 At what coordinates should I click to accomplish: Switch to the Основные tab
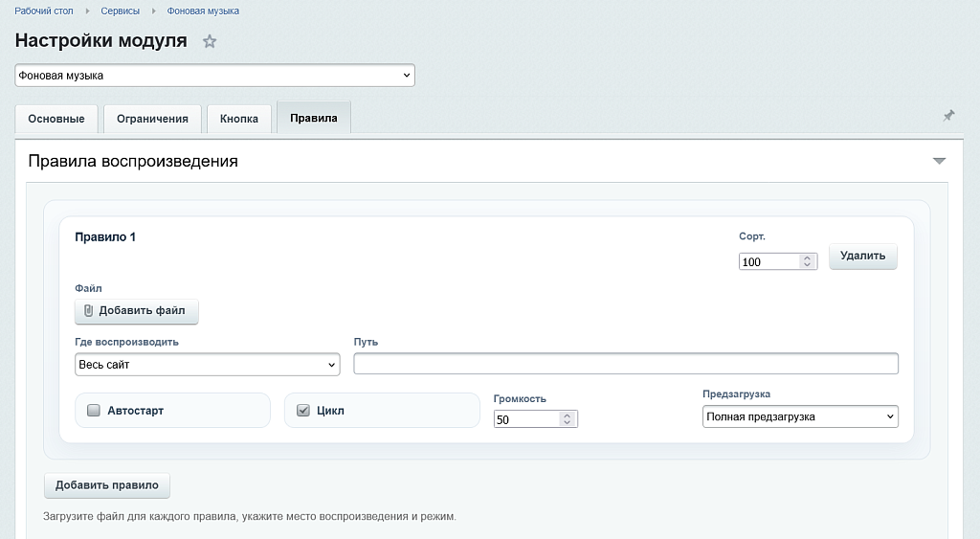click(56, 119)
